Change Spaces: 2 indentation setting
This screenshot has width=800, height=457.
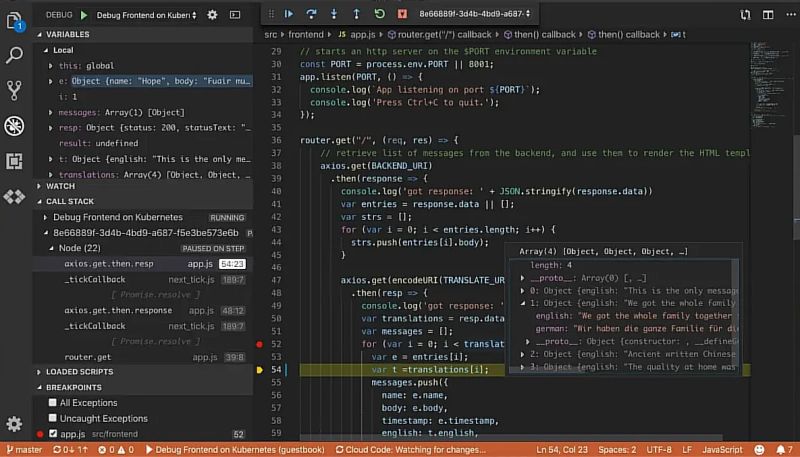click(617, 449)
